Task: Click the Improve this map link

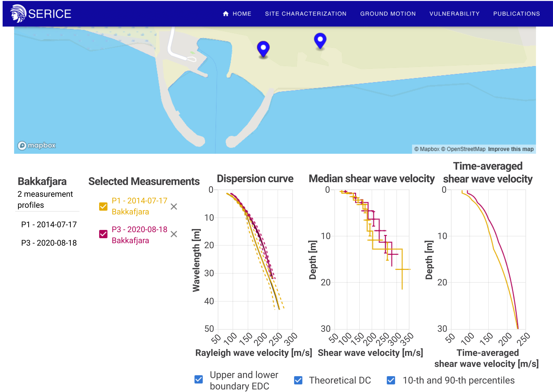Action: (511, 149)
